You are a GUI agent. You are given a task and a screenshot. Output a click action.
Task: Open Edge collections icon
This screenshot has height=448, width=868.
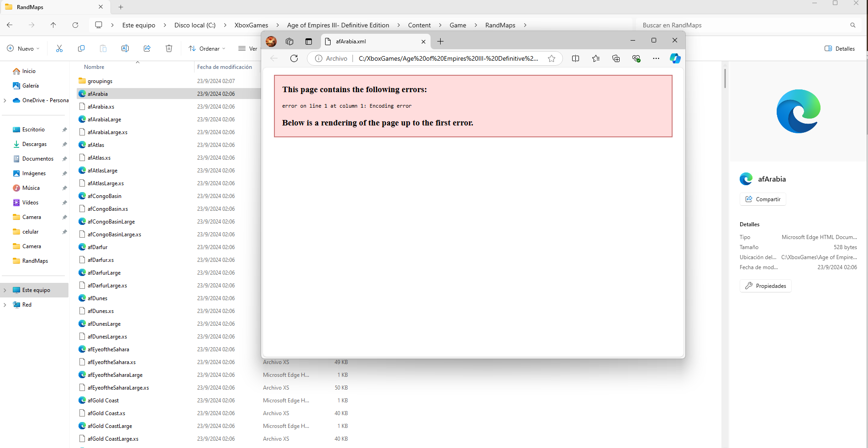click(616, 58)
